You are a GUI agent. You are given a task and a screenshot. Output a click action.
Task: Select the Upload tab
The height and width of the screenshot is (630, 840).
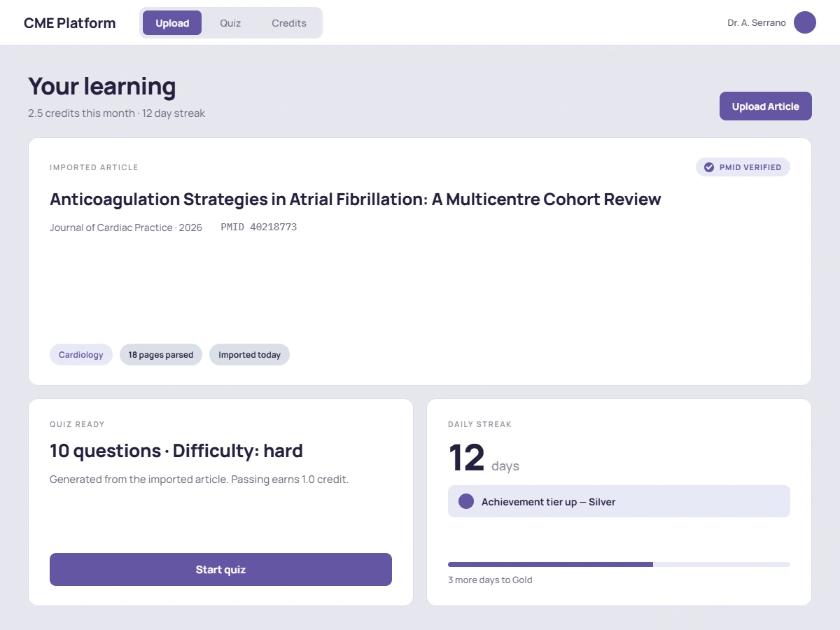click(172, 23)
